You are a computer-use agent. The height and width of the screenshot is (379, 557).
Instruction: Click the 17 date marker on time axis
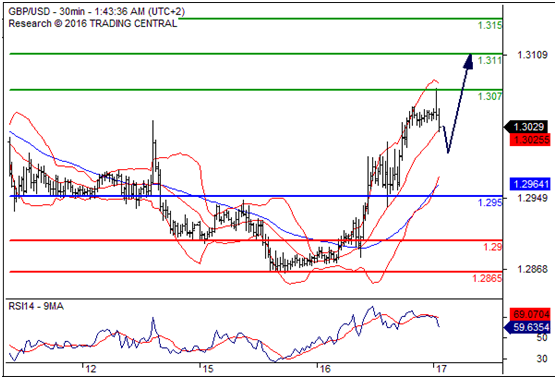(x=441, y=369)
